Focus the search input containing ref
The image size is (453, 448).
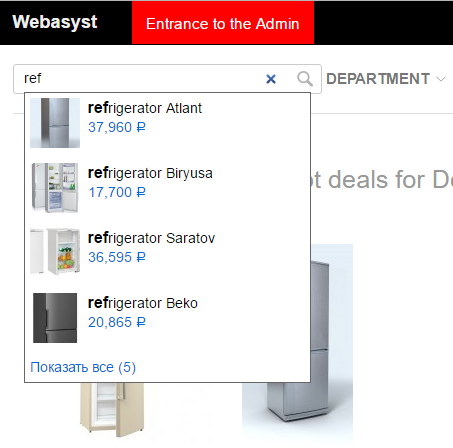point(140,79)
